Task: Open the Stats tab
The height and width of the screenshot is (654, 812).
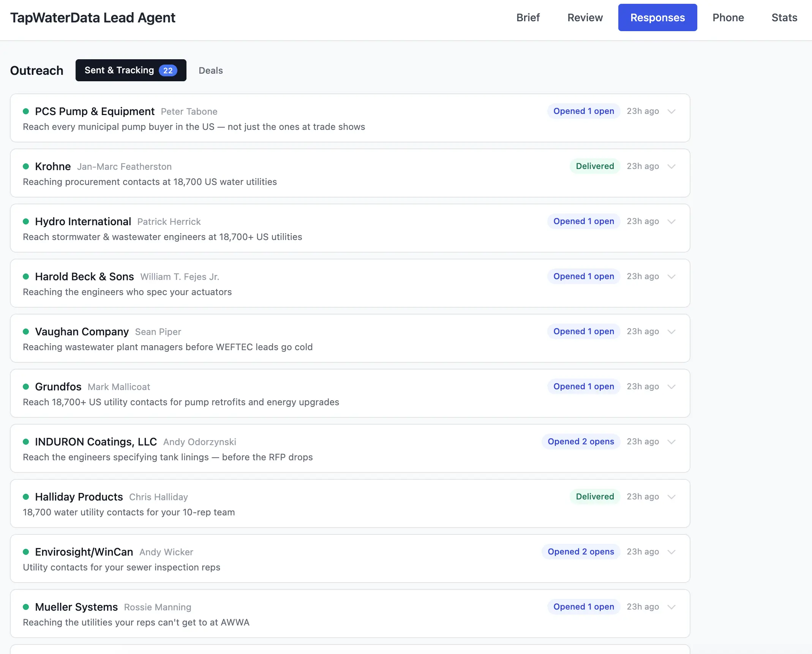Action: point(784,17)
